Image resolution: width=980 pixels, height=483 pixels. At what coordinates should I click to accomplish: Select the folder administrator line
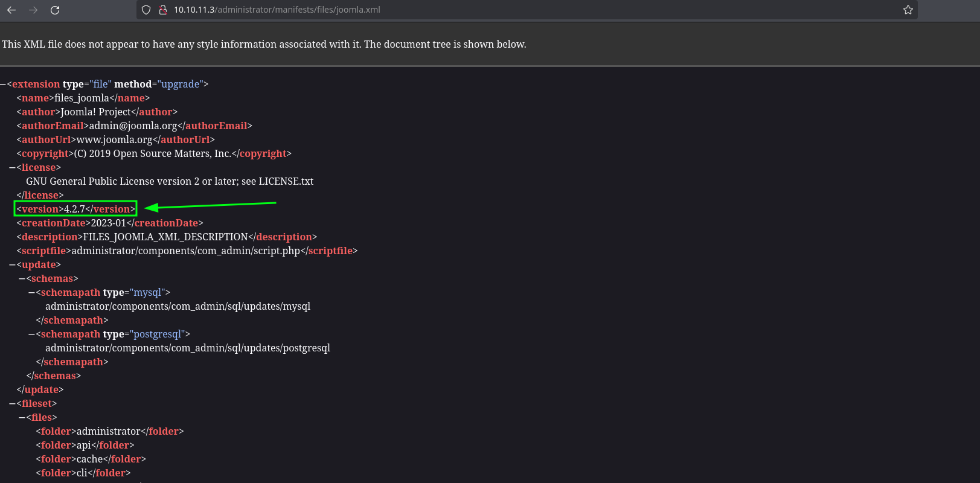tap(110, 431)
